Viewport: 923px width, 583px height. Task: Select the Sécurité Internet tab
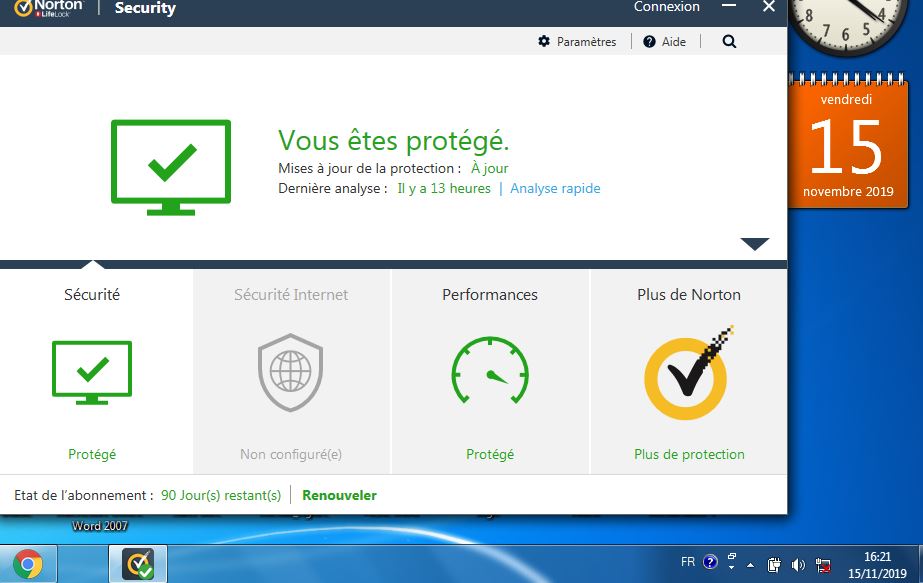point(291,372)
